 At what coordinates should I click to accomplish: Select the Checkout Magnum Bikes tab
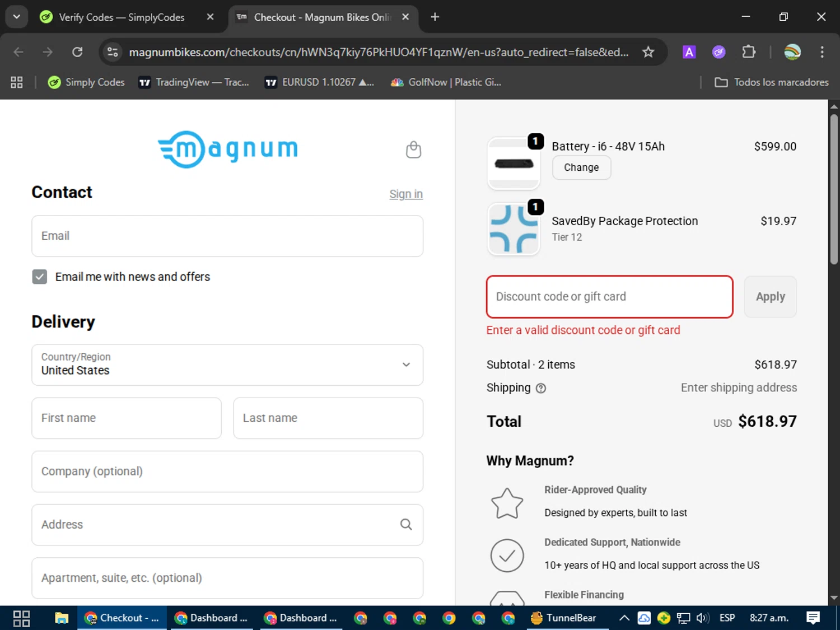click(322, 17)
